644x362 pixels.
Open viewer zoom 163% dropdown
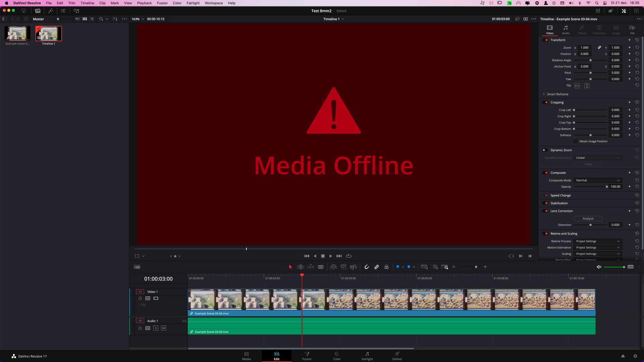(x=138, y=19)
